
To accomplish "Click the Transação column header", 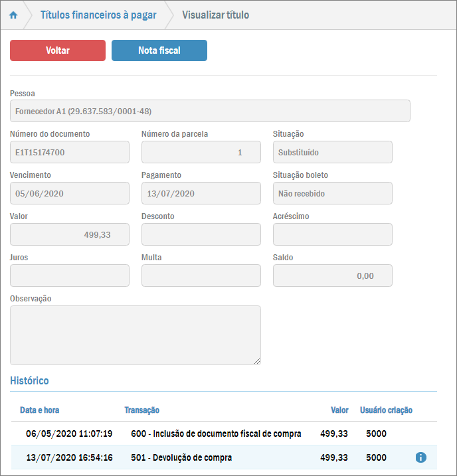I will pyautogui.click(x=141, y=410).
